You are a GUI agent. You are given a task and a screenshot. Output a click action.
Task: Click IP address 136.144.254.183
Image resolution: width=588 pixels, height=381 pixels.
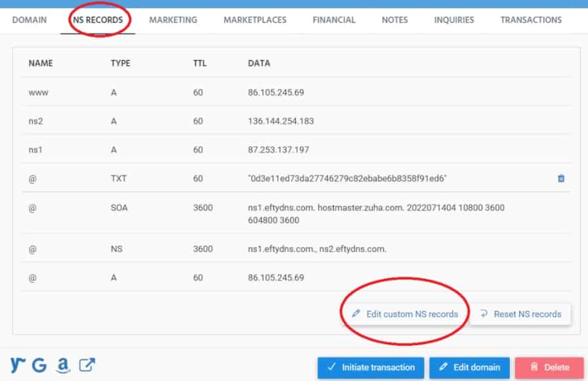(x=280, y=122)
